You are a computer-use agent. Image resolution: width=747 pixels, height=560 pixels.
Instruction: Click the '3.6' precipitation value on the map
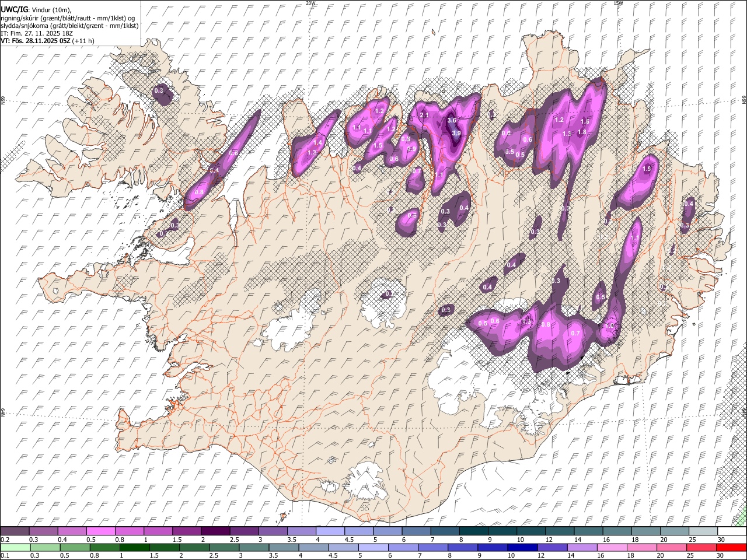452,121
